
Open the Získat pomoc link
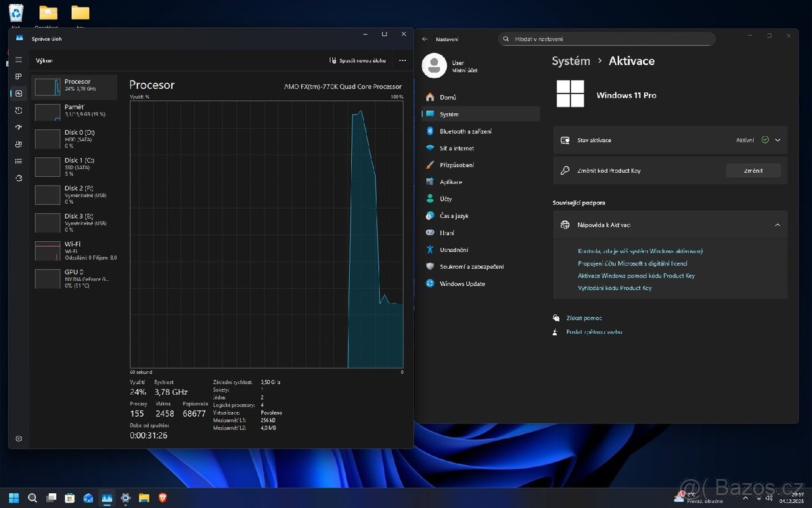(585, 318)
